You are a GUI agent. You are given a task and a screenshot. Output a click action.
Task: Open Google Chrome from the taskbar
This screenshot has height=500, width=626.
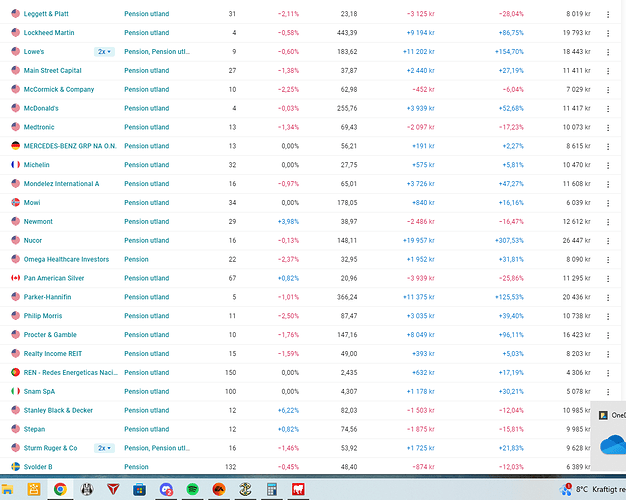(x=60, y=489)
